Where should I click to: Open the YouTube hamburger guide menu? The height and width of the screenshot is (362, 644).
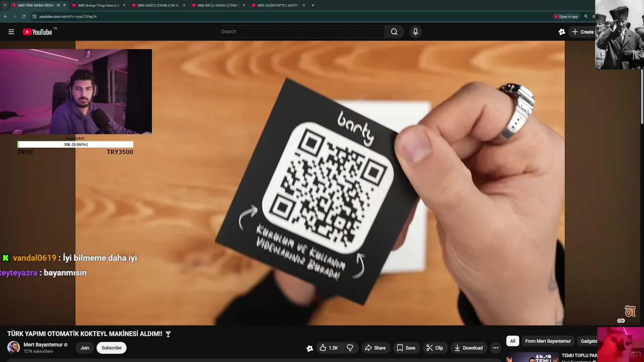pos(11,32)
